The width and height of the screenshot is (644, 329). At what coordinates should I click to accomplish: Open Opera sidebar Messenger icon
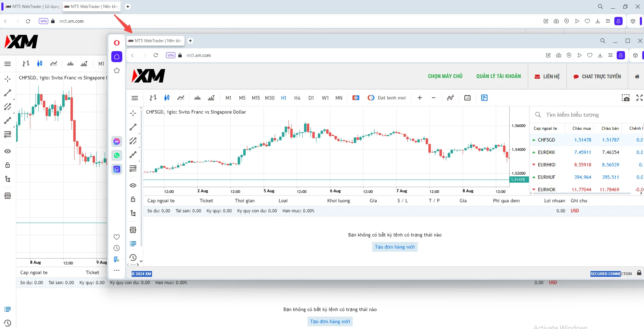point(117,142)
